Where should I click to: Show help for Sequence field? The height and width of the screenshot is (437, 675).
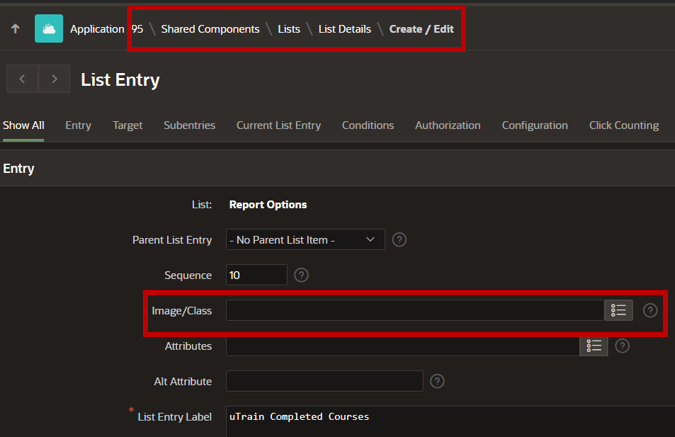[x=301, y=275]
